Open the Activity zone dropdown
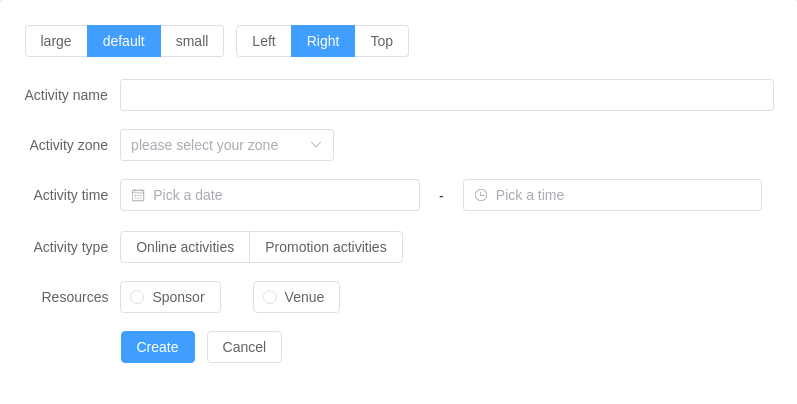This screenshot has height=404, width=797. click(227, 145)
